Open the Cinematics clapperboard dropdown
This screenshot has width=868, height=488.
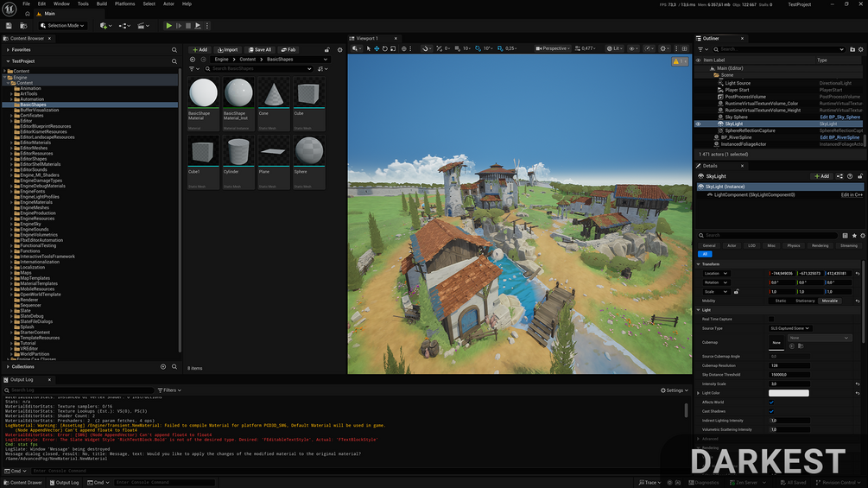(x=143, y=25)
